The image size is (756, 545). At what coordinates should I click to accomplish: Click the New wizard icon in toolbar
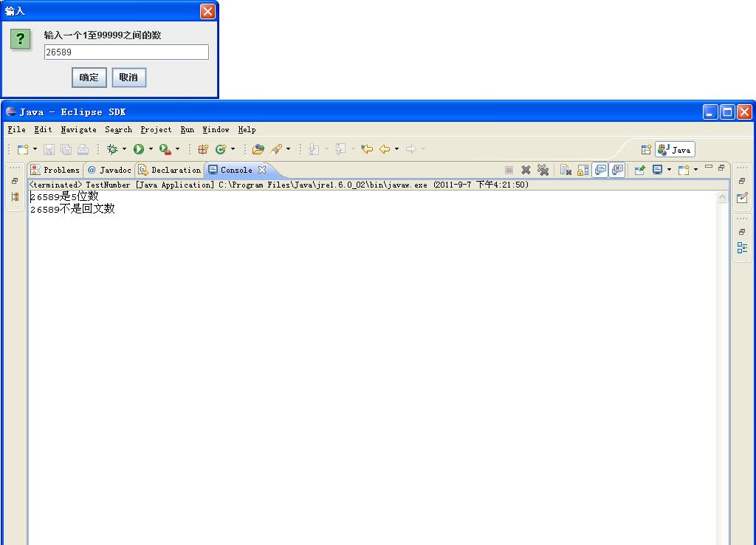pyautogui.click(x=23, y=149)
